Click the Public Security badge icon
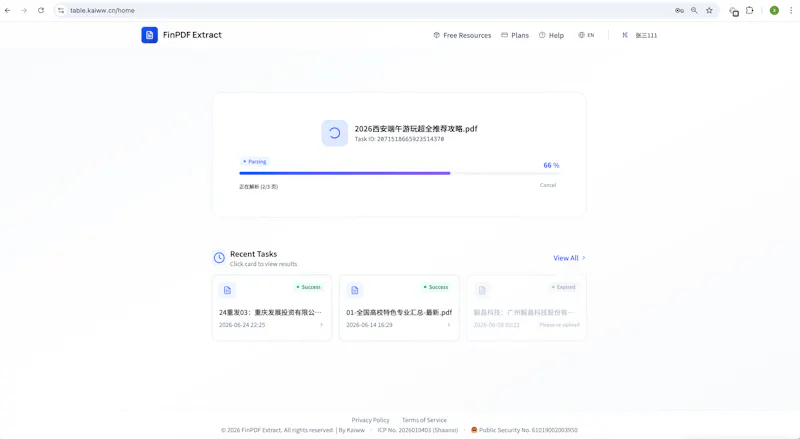The height and width of the screenshot is (439, 800). [x=474, y=430]
